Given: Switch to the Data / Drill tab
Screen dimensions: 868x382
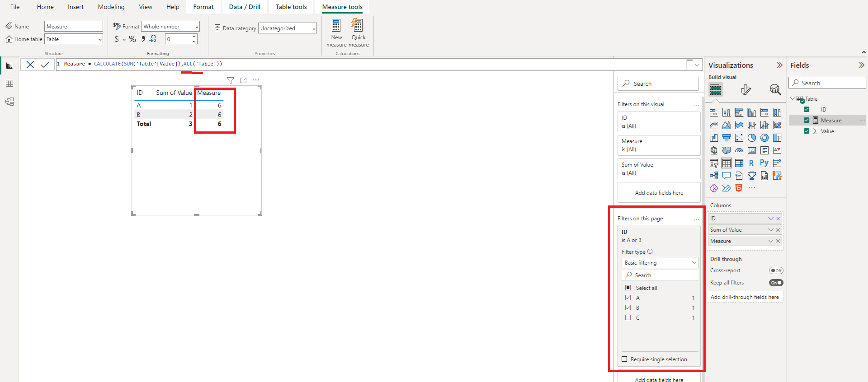Looking at the screenshot, I should pyautogui.click(x=245, y=7).
